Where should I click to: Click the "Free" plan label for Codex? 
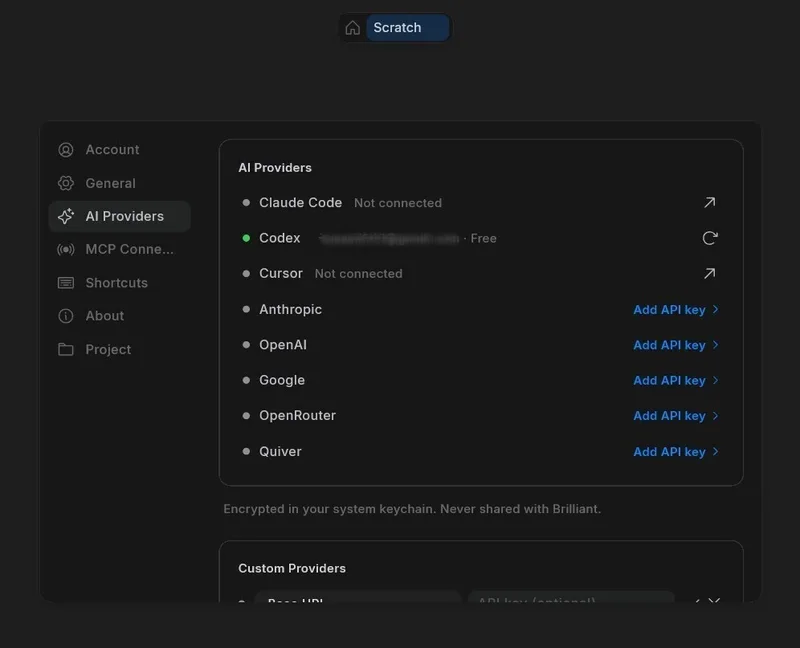click(x=483, y=238)
